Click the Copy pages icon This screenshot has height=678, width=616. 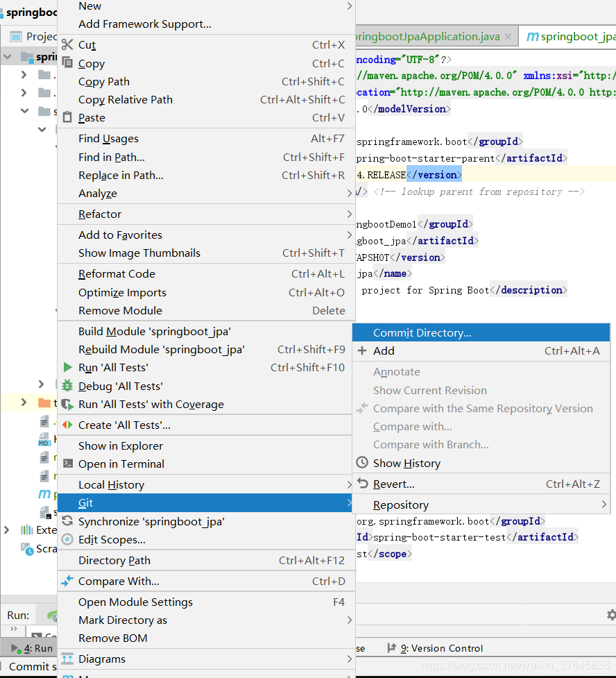click(67, 62)
